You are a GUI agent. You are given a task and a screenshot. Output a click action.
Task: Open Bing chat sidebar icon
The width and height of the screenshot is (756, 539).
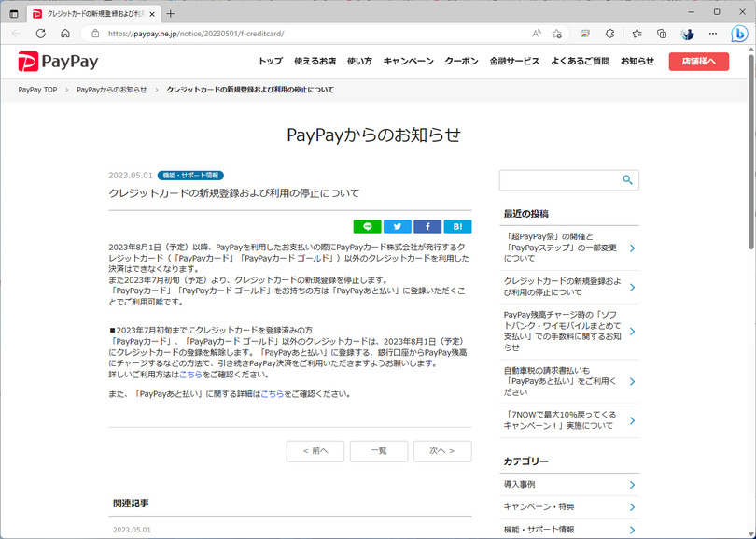(739, 34)
